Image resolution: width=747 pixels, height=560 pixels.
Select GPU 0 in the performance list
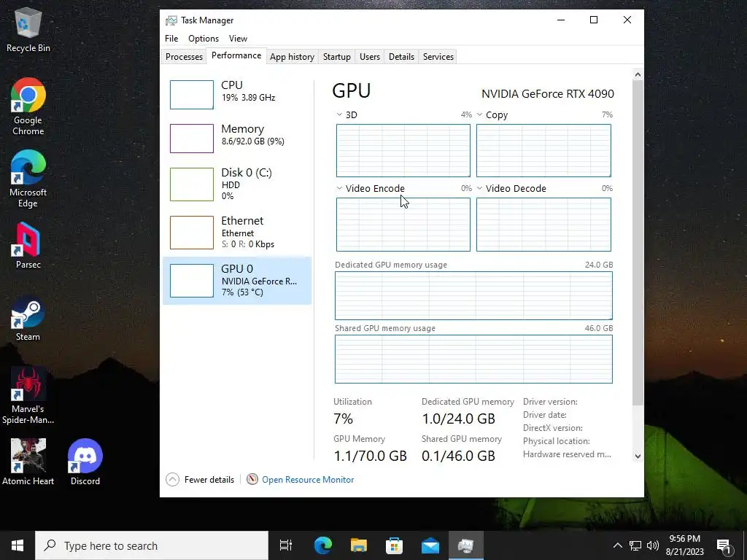[237, 281]
